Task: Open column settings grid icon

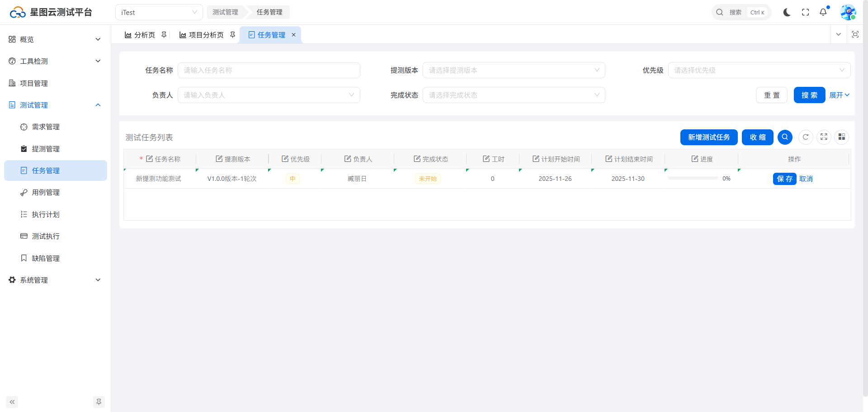Action: (842, 137)
